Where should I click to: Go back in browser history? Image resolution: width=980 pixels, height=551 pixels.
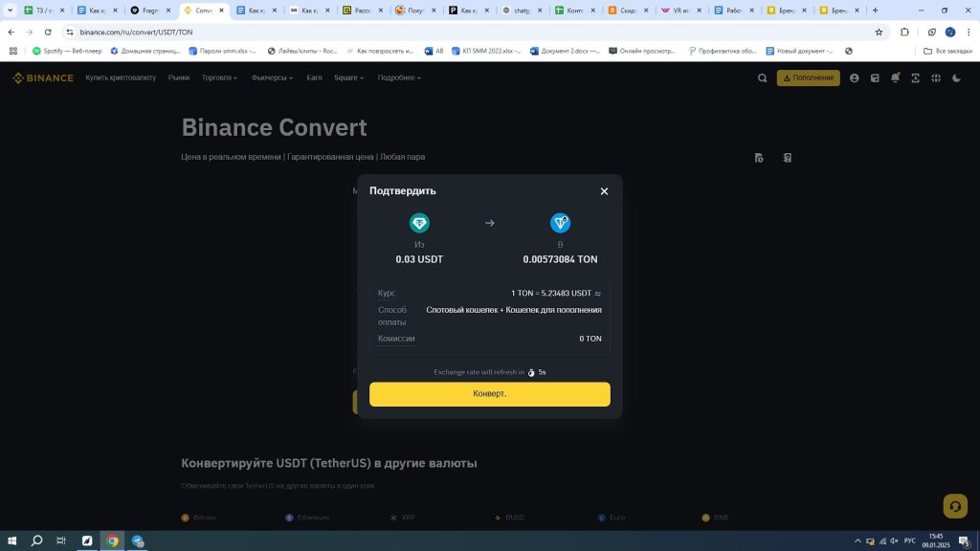click(x=11, y=32)
